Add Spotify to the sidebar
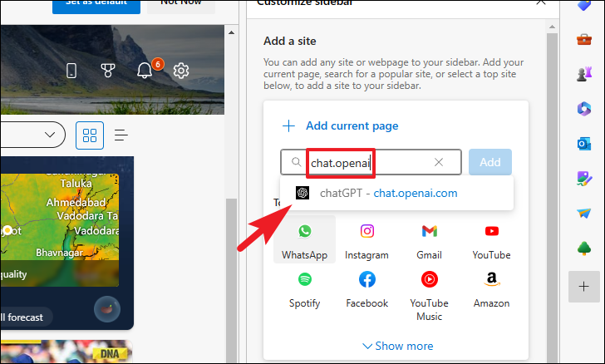 click(304, 289)
